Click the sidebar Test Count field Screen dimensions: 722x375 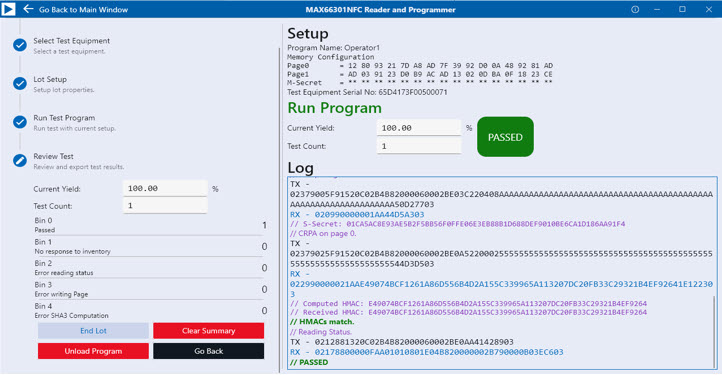pos(165,205)
